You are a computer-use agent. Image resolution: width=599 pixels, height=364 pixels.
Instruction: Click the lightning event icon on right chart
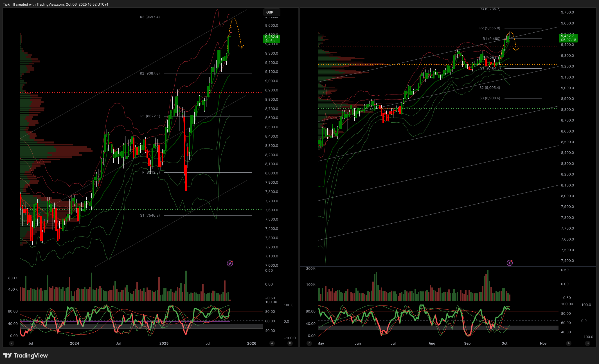(x=510, y=263)
